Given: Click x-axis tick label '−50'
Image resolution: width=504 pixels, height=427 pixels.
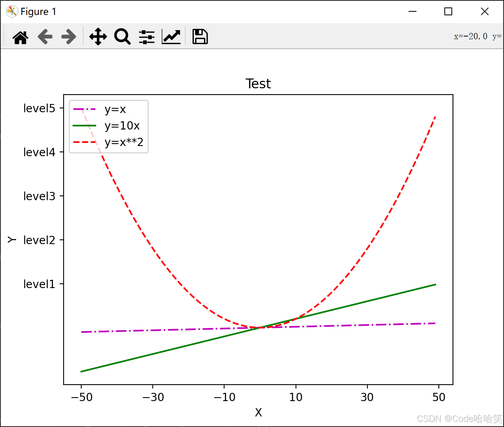Looking at the screenshot, I should click(x=81, y=398).
